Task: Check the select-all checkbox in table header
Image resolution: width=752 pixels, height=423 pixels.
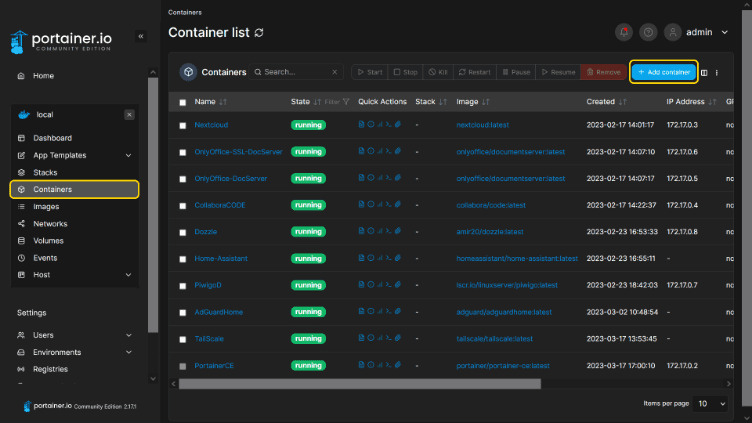Action: pyautogui.click(x=182, y=102)
